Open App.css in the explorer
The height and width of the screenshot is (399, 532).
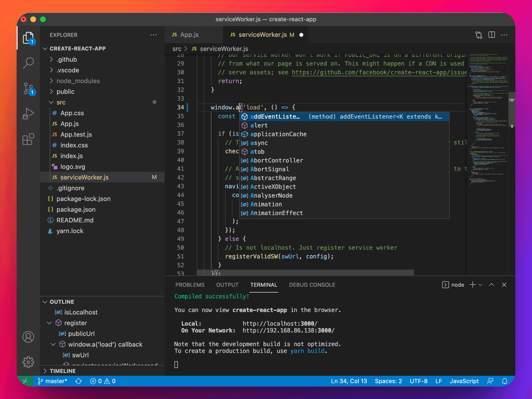tap(102, 113)
